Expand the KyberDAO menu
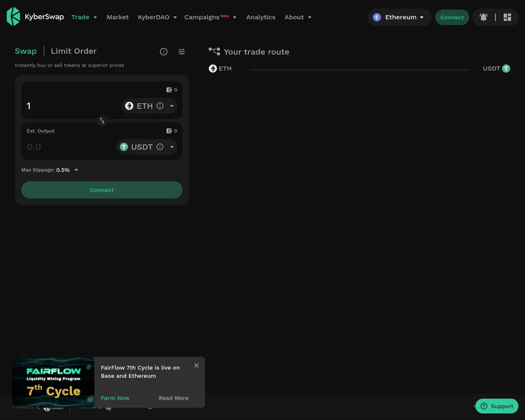 (157, 17)
